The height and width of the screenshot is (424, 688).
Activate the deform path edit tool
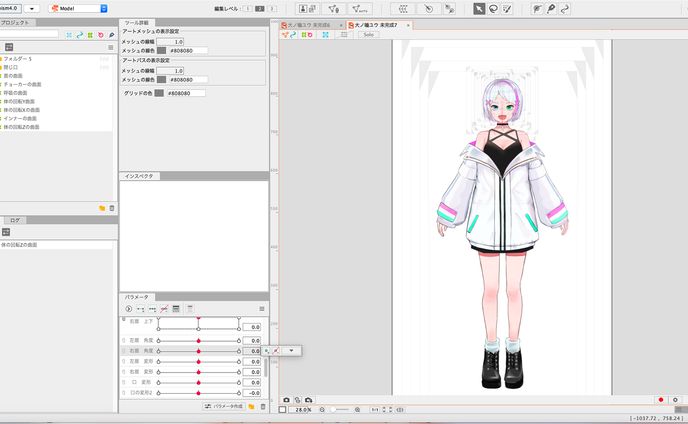point(565,8)
